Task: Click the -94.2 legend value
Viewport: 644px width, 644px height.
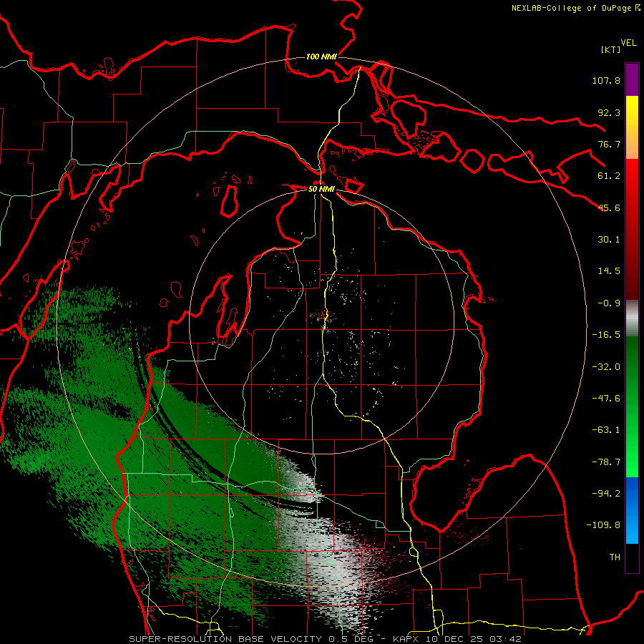Action: click(x=606, y=493)
